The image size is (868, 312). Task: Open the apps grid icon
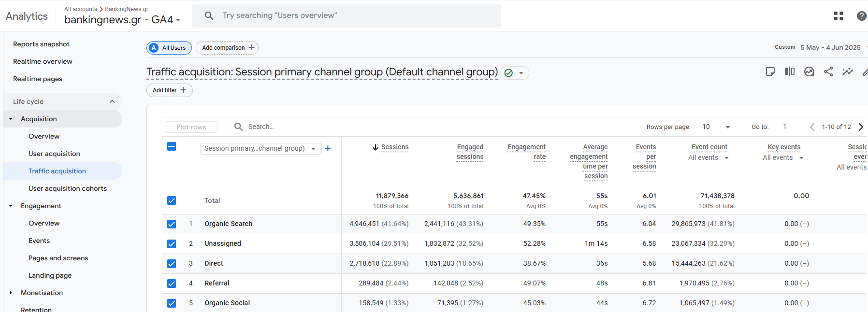coord(839,16)
